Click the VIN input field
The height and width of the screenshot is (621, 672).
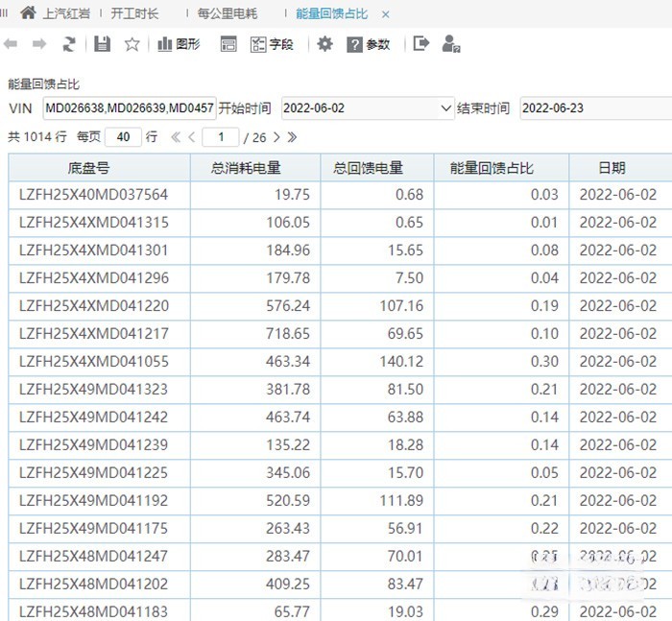[129, 108]
